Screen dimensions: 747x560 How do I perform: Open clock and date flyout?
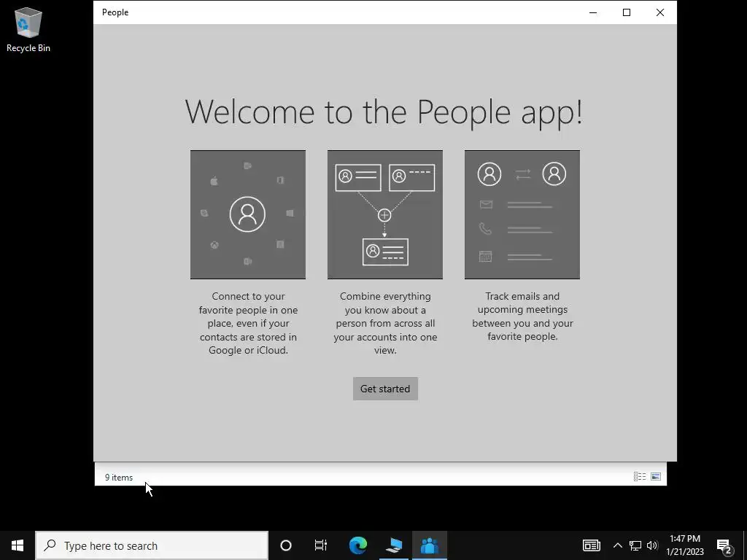coord(684,545)
